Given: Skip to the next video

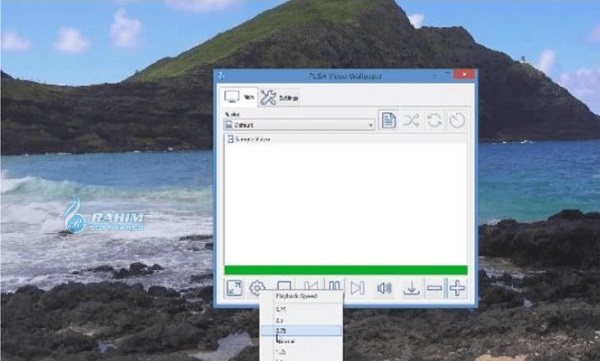Looking at the screenshot, I should (x=357, y=288).
